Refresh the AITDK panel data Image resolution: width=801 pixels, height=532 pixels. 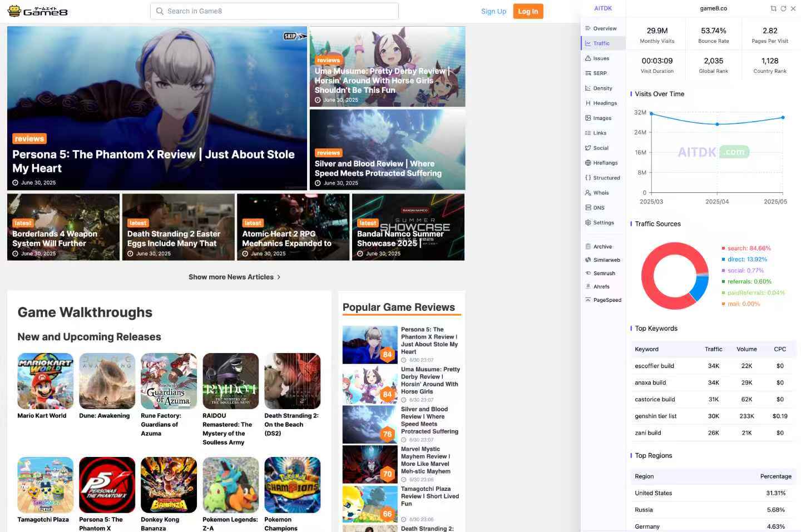tap(783, 8)
